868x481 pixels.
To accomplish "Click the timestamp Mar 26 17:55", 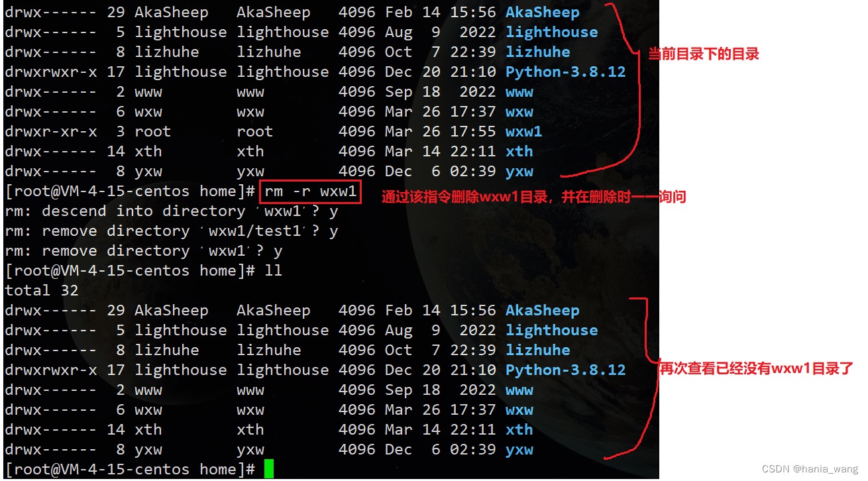I will pyautogui.click(x=440, y=132).
